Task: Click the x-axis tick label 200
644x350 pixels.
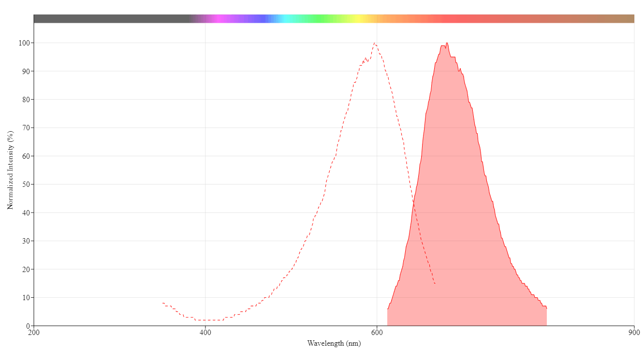Action: click(34, 332)
